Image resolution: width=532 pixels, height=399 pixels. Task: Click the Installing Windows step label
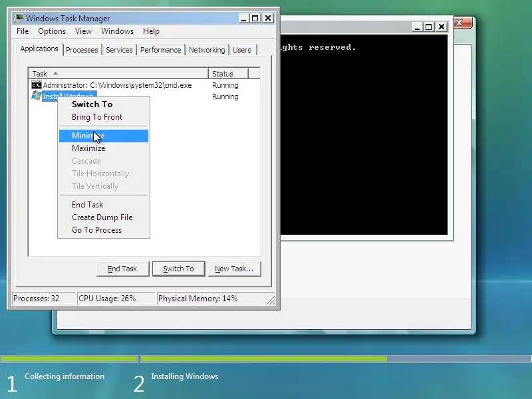click(x=185, y=376)
